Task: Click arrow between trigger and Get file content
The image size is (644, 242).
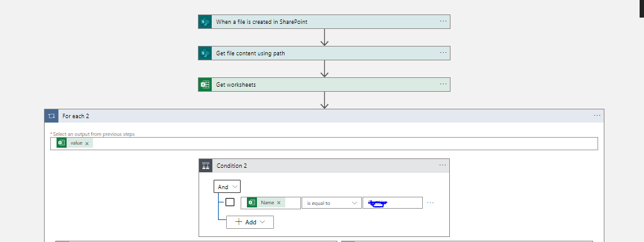Action: click(x=324, y=37)
